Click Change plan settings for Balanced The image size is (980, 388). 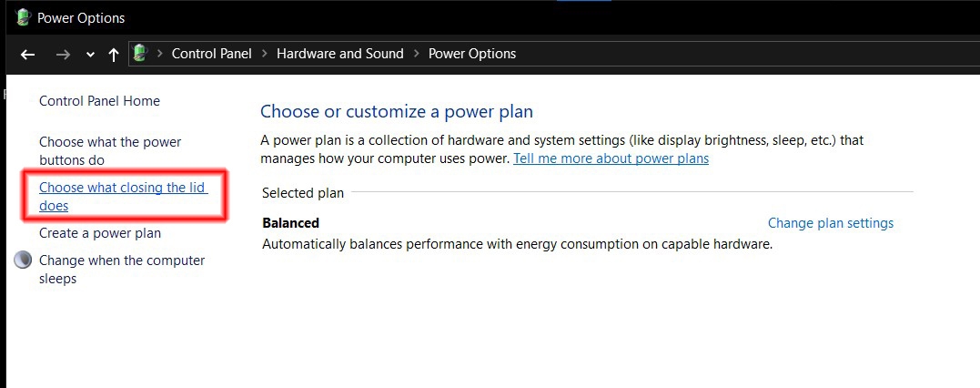click(x=831, y=223)
